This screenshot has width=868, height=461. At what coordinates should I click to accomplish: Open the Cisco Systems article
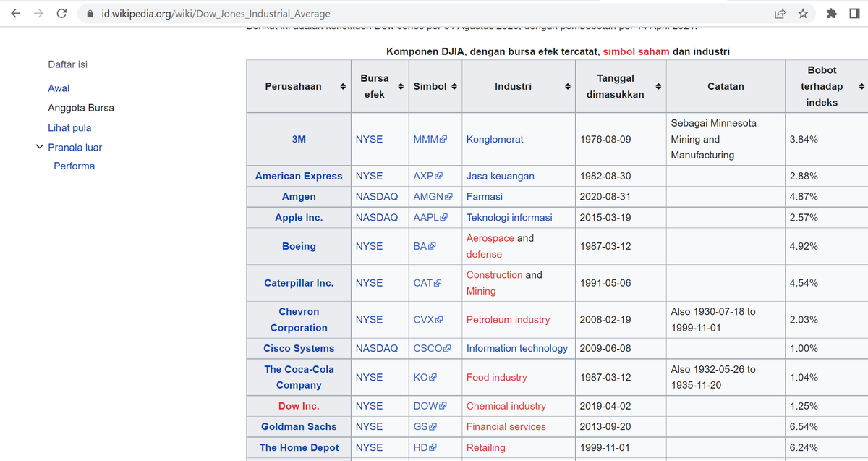pos(299,349)
